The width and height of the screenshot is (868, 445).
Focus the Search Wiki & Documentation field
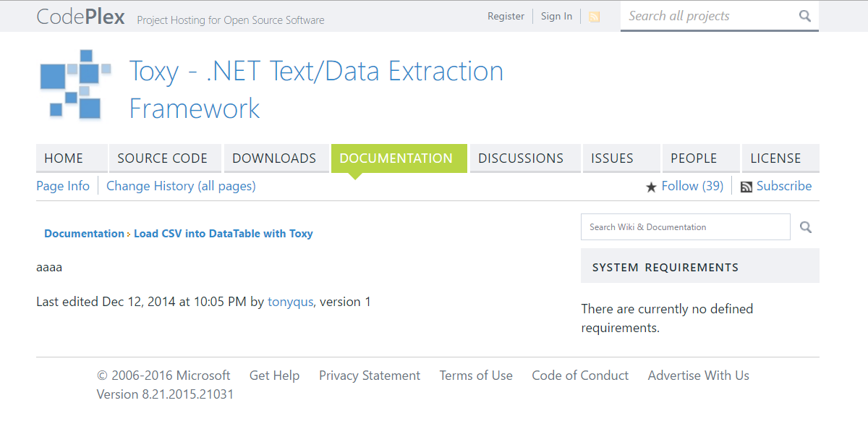[685, 227]
